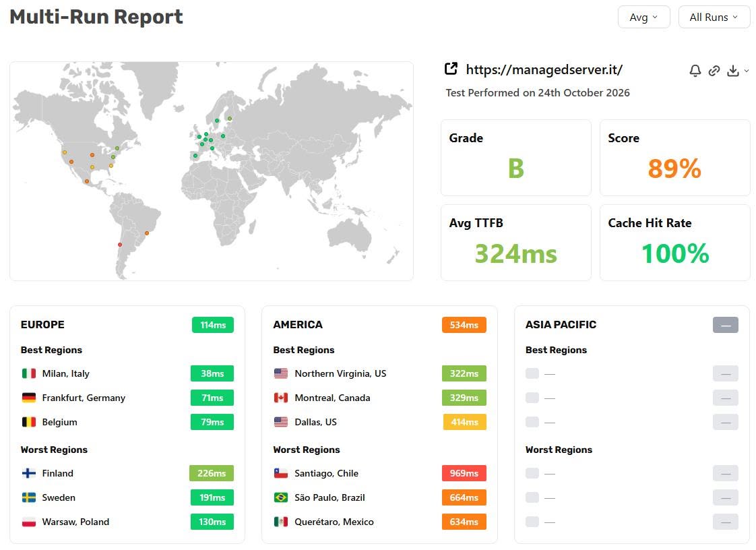Viewport: 756px width, 550px height.
Task: Click the 634ms badge for Querétaro
Action: coord(464,522)
